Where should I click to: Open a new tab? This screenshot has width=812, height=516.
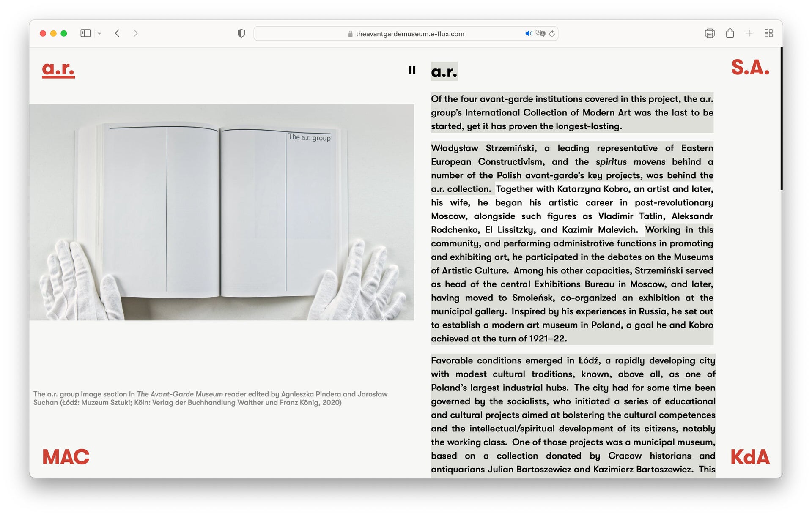tap(749, 33)
